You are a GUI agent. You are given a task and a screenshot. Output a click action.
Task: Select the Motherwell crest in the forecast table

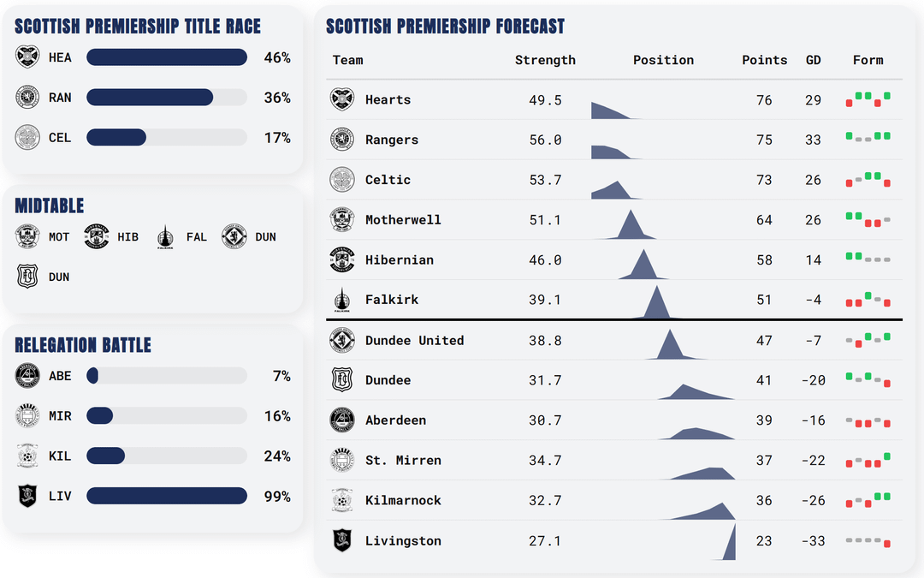click(342, 220)
